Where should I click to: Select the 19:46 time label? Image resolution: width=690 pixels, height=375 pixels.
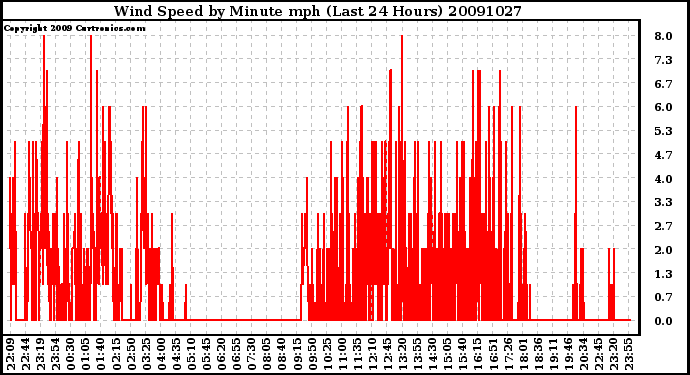click(568, 354)
